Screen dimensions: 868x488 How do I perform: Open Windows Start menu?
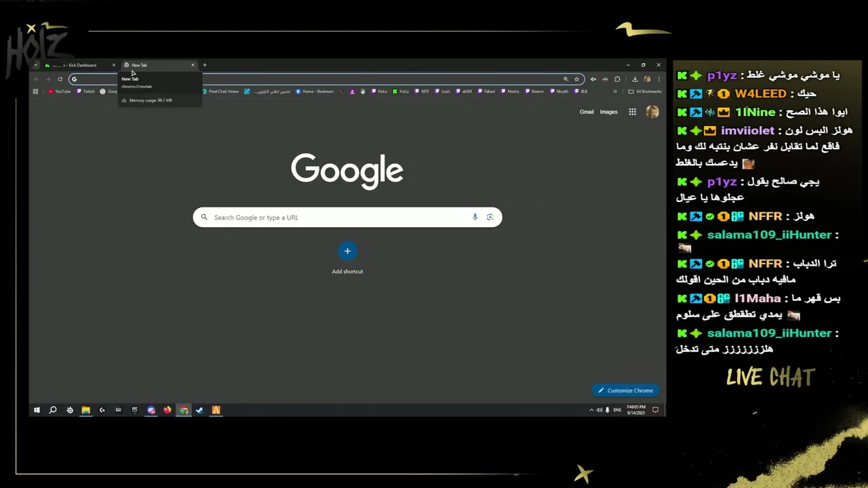[37, 410]
